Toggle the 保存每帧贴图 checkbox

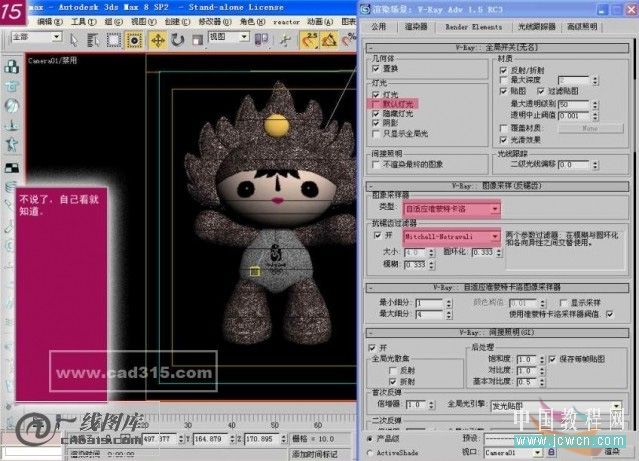(553, 359)
